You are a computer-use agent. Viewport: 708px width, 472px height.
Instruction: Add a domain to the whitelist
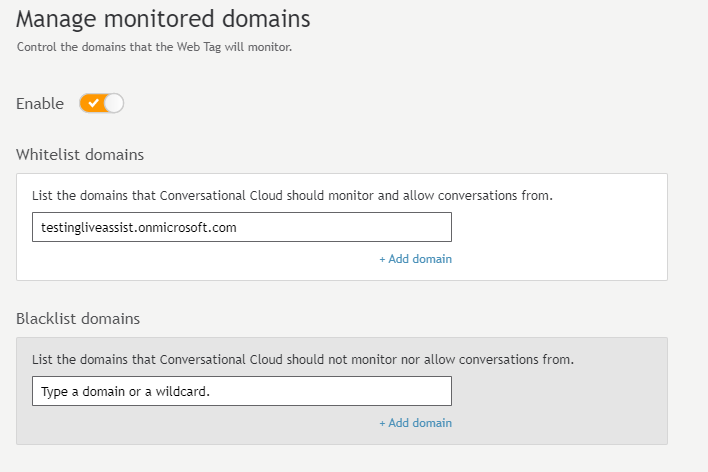[x=415, y=259]
